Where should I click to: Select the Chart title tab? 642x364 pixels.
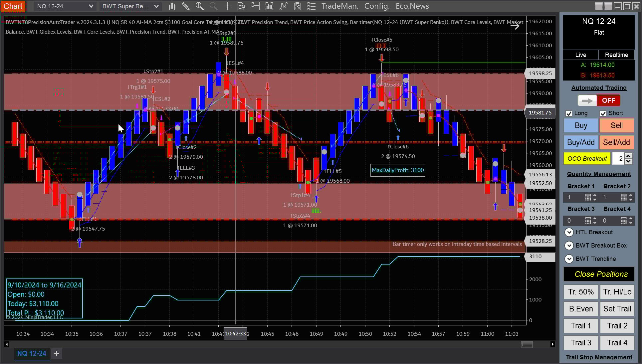click(x=13, y=6)
